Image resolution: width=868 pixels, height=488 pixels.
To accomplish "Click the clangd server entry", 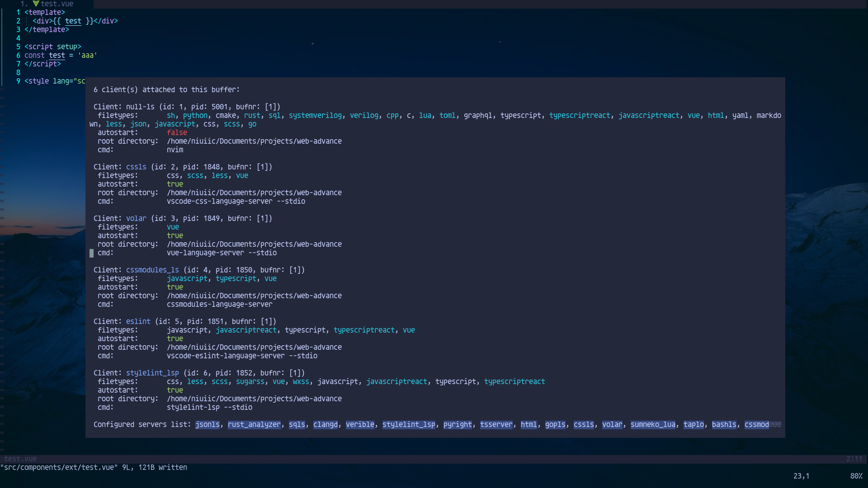I will [x=325, y=425].
